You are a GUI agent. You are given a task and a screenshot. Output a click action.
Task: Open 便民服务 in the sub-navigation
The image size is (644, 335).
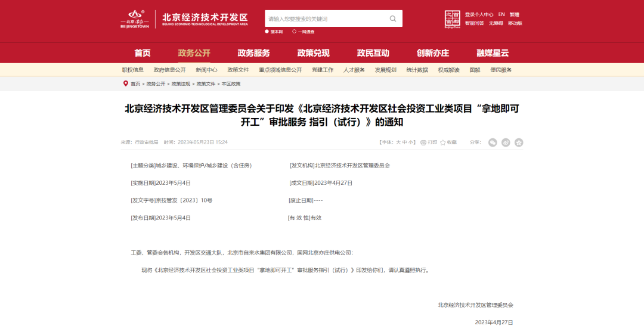tap(501, 70)
